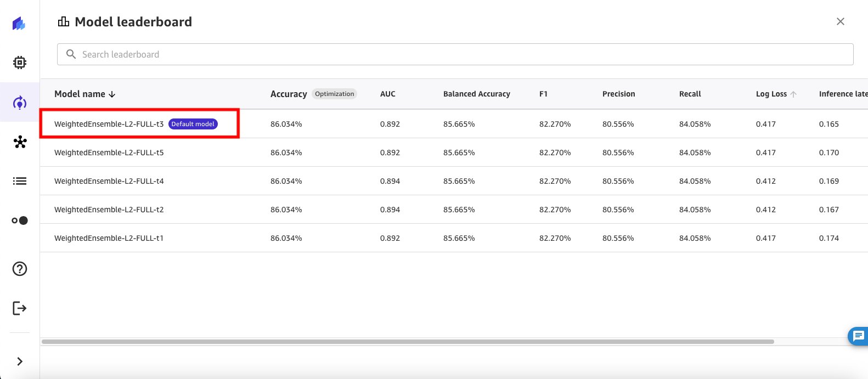Select the circular-arrows models icon in sidebar

click(x=20, y=103)
